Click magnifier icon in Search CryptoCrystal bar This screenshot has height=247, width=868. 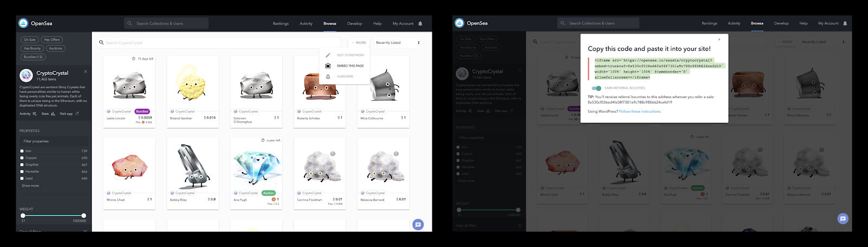[x=101, y=42]
